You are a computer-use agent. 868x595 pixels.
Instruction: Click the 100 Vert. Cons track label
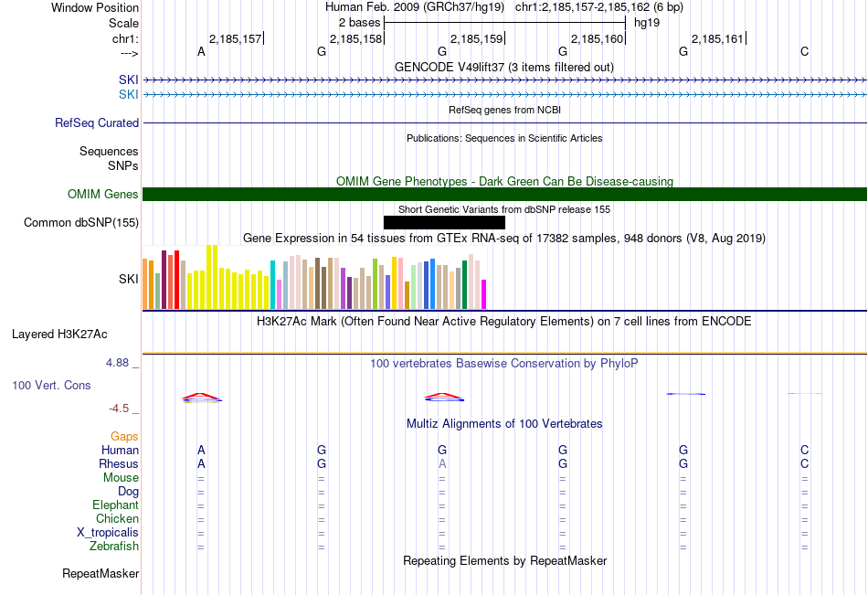click(51, 385)
